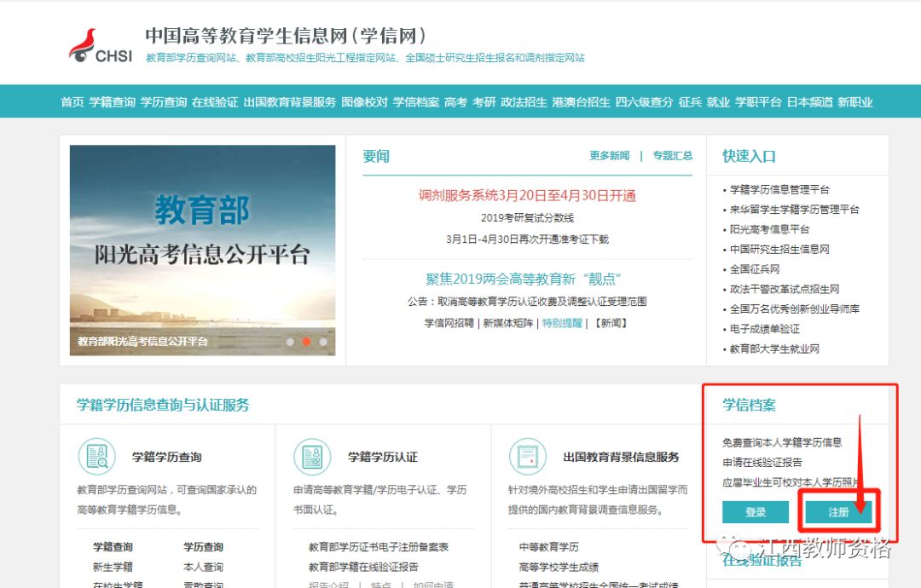Viewport: 921px width, 588px height.
Task: Open 学信网招聘 link
Action: point(449,323)
